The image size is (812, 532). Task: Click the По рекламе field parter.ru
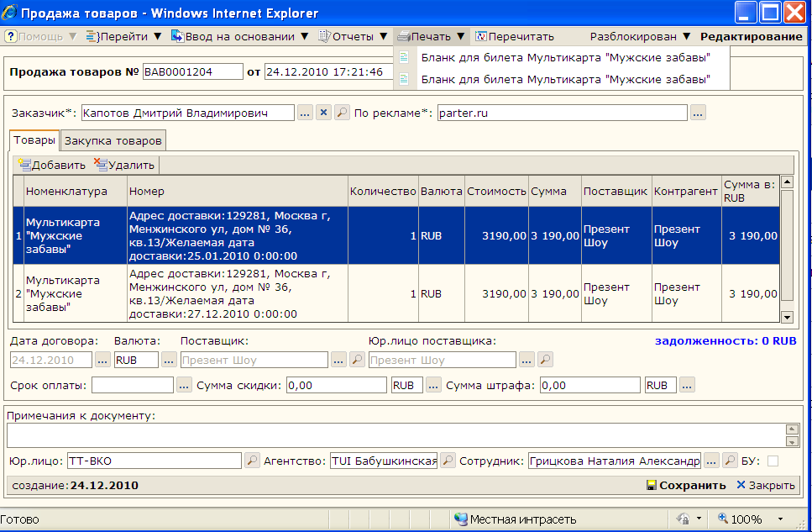click(563, 113)
